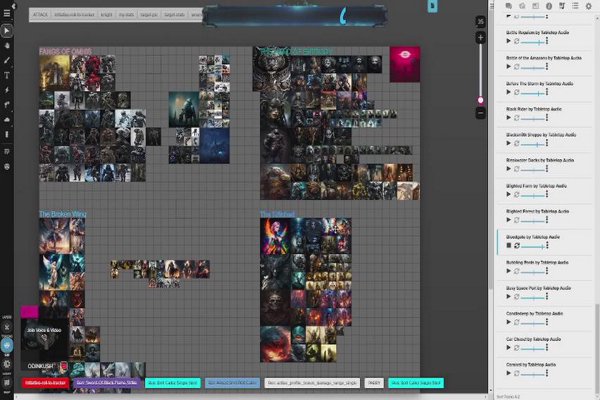Play Before The Storm track

[509, 92]
